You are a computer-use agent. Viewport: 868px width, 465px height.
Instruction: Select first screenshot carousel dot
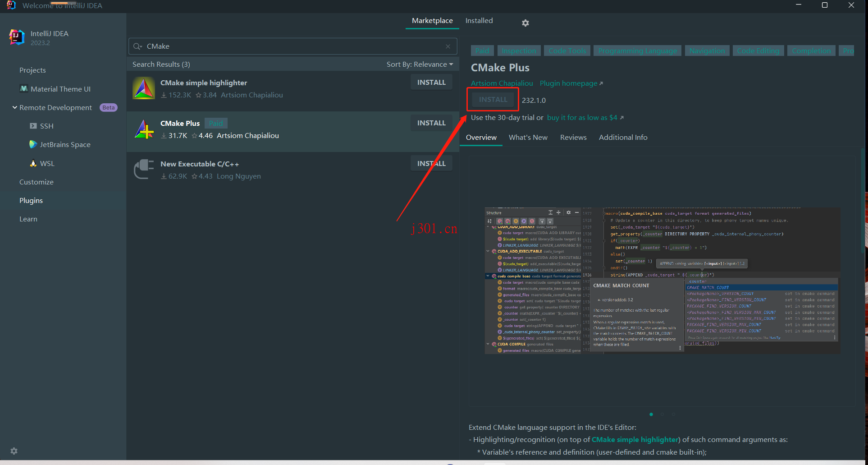651,414
